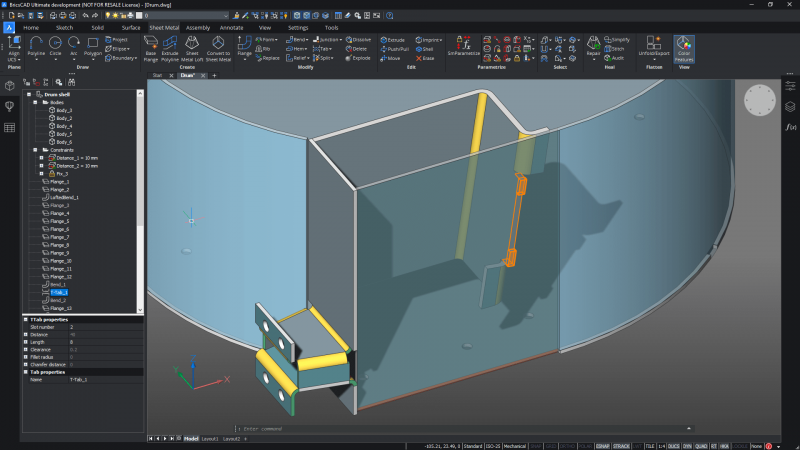Collapse the Drum shell tree node

tap(28, 94)
